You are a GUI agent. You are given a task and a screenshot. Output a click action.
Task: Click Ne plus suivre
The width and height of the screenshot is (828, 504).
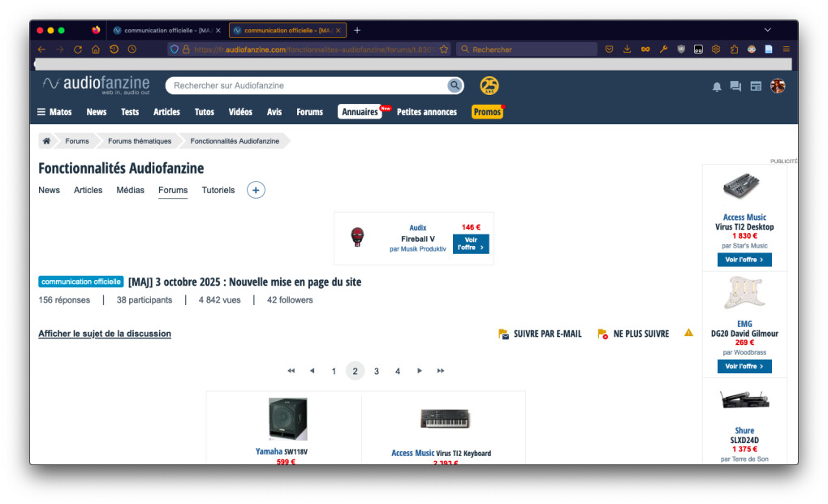634,334
